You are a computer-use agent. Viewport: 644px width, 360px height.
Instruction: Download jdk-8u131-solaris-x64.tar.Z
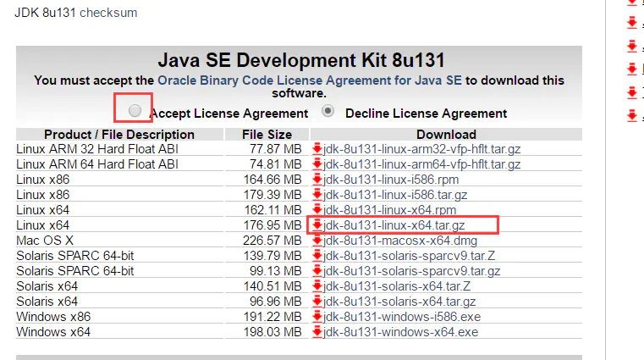pos(397,286)
